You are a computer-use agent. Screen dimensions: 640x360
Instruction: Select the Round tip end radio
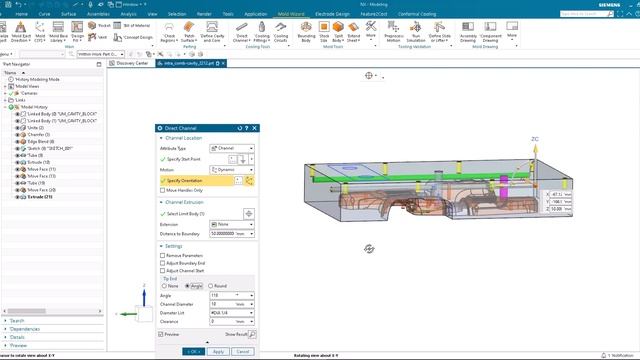pyautogui.click(x=211, y=286)
